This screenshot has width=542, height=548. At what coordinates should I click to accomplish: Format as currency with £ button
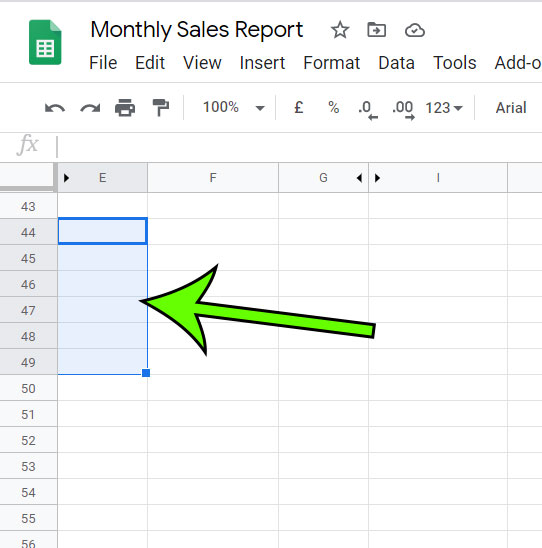298,107
